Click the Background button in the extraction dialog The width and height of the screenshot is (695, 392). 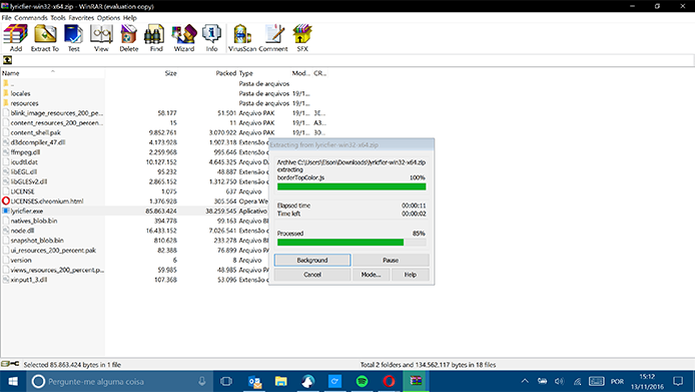click(x=312, y=260)
